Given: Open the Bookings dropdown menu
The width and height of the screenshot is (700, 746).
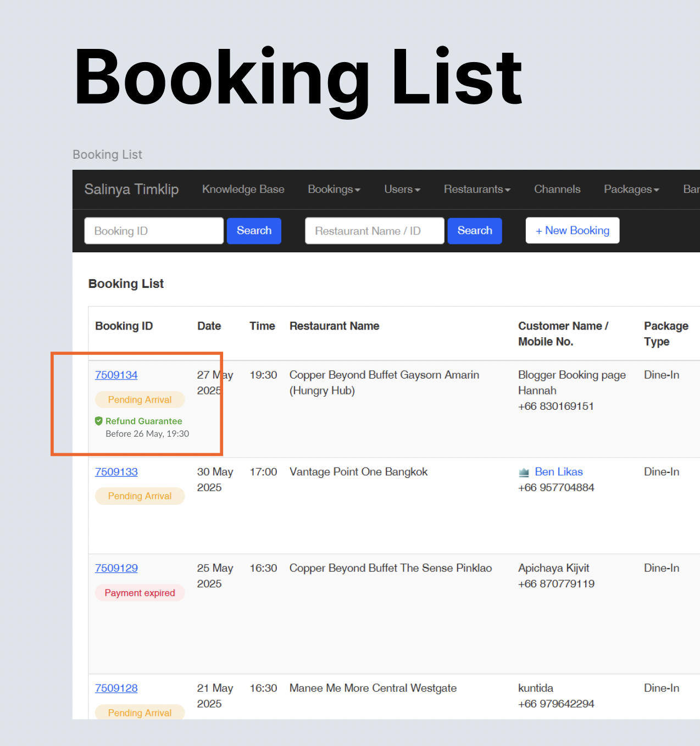Looking at the screenshot, I should (334, 190).
